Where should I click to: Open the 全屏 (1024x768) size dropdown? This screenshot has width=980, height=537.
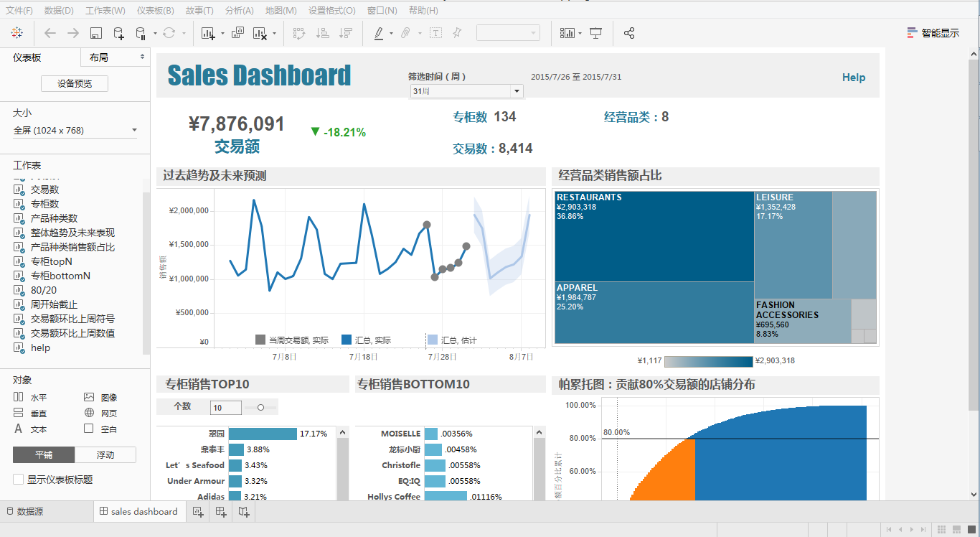click(x=133, y=130)
